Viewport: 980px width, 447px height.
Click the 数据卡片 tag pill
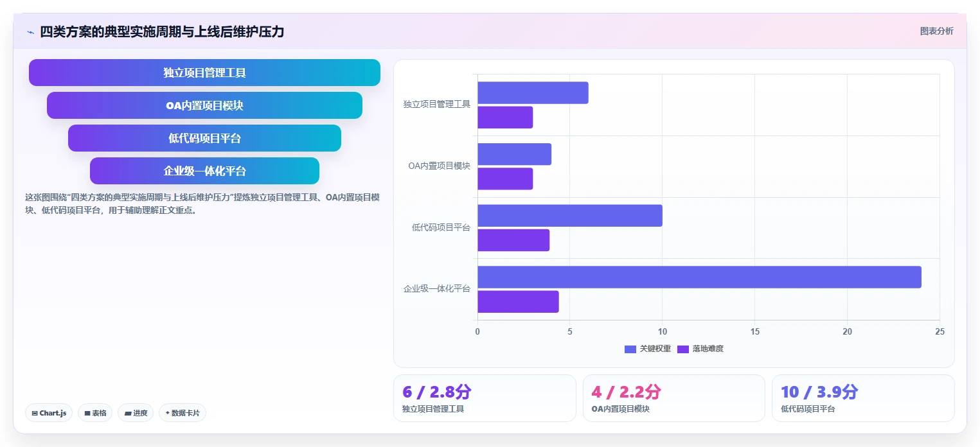pyautogui.click(x=183, y=413)
